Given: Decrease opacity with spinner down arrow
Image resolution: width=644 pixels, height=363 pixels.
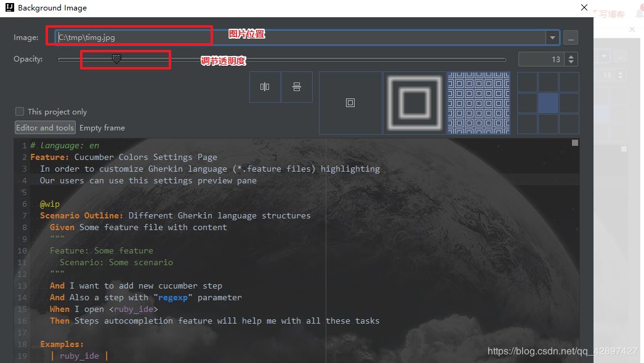Looking at the screenshot, I should (571, 62).
